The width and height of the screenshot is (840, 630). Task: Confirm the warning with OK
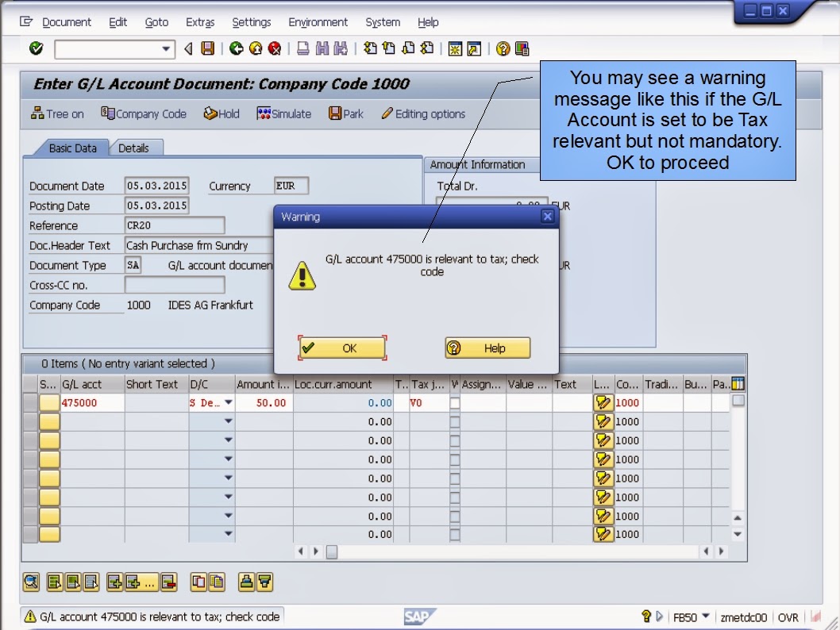342,348
